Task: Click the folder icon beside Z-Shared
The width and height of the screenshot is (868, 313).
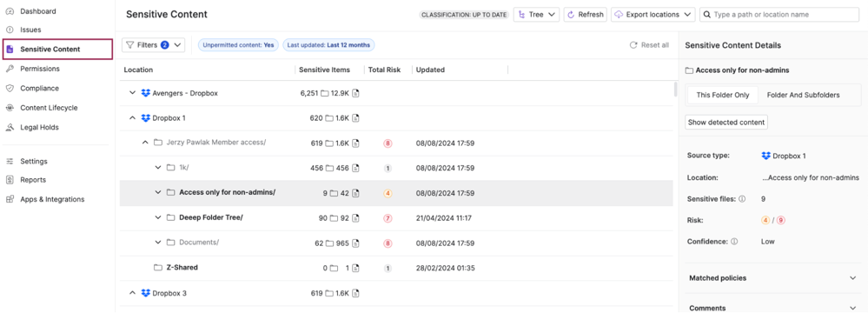Action: coord(158,268)
